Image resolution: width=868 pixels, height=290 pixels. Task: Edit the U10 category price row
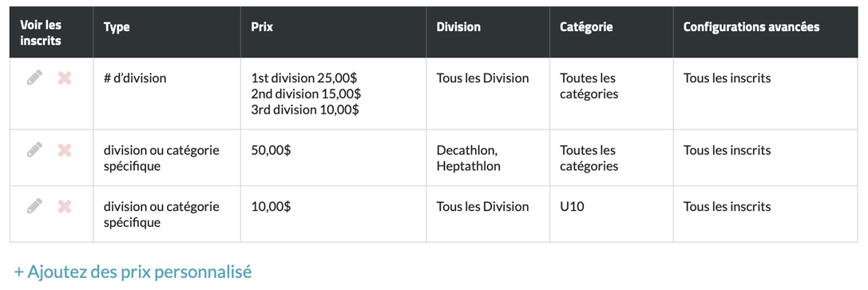point(34,206)
